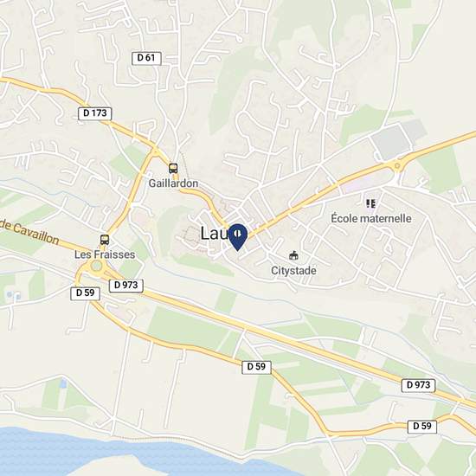Viewport: 476px width, 476px height.
Task: Click the de Cavaillon road name label
Action: click(29, 233)
